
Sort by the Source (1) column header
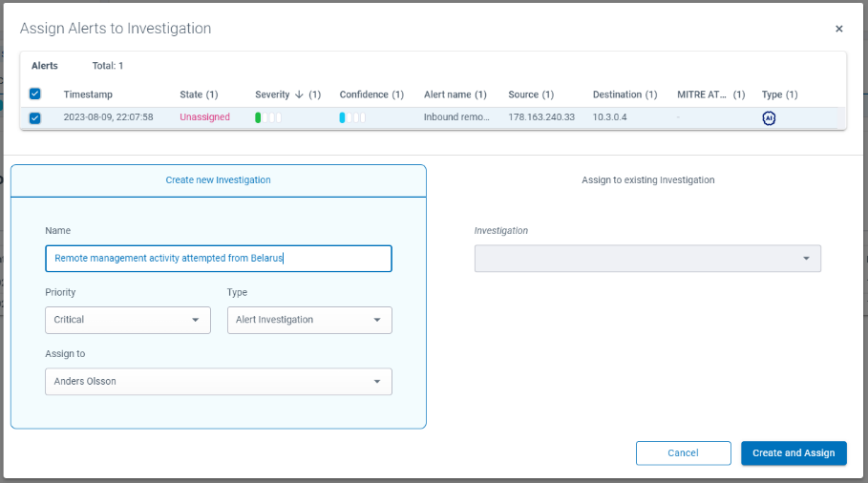(531, 94)
